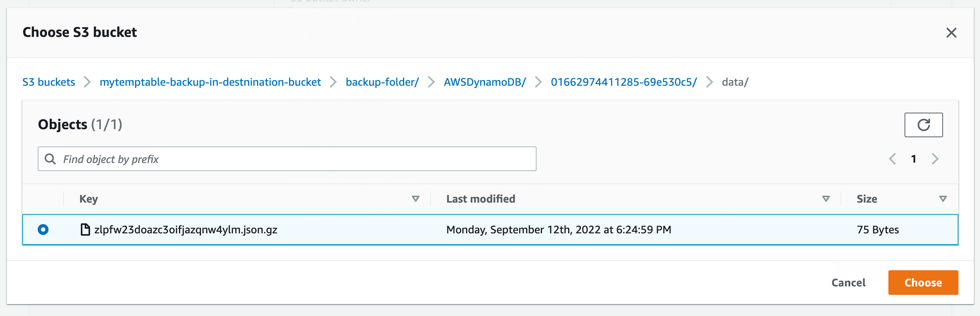980x316 pixels.
Task: Open the Size column sort dropdown
Action: [x=942, y=199]
